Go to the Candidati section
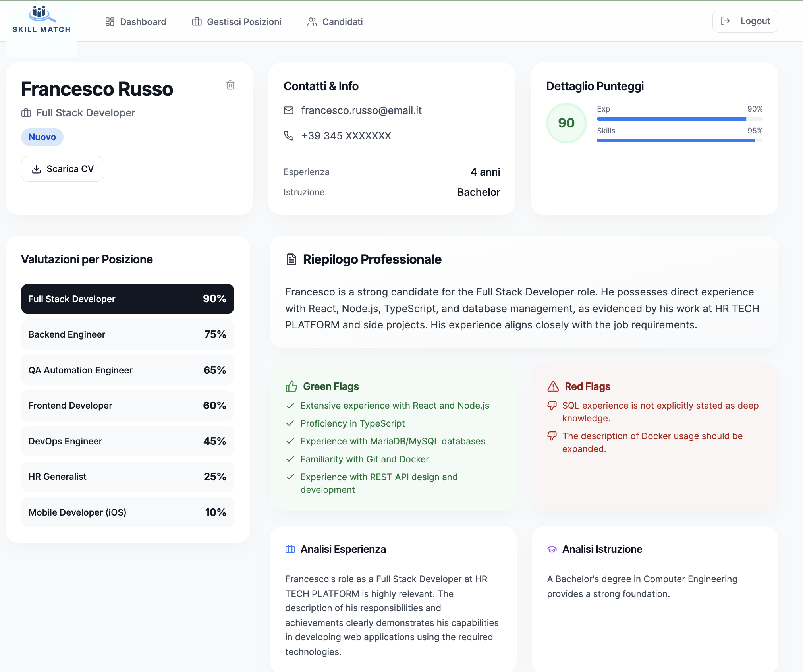This screenshot has width=803, height=672. point(335,22)
